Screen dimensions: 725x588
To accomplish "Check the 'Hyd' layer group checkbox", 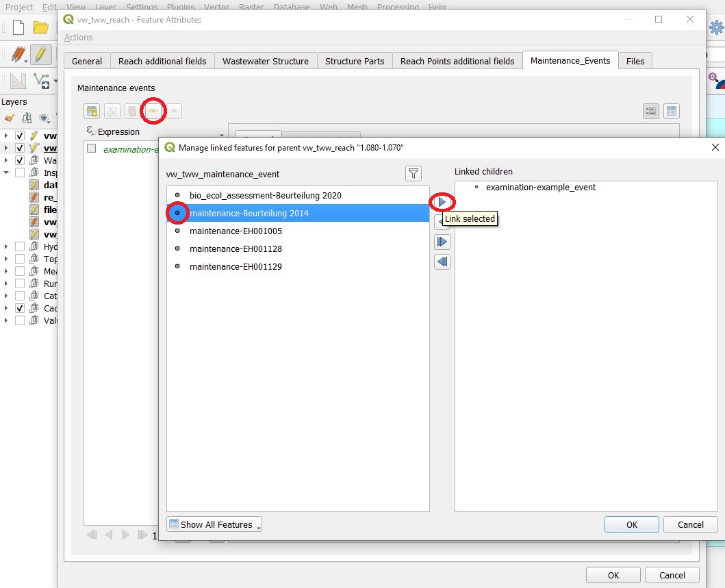I will coord(20,246).
